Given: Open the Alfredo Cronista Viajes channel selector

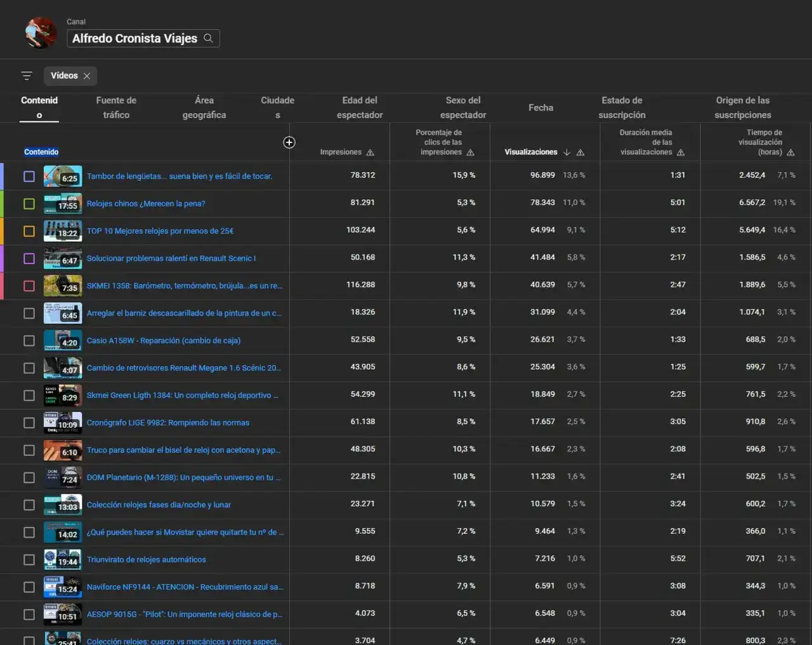Looking at the screenshot, I should [x=134, y=39].
